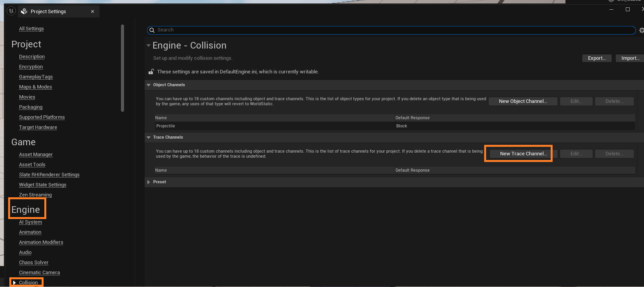Viewport: 644px width, 287px height.
Task: Collapse the Object Channels section
Action: click(x=149, y=85)
